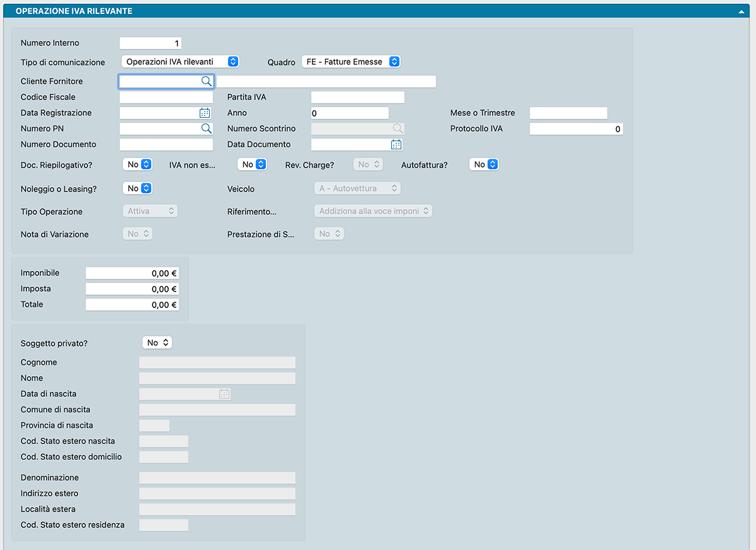756x550 pixels.
Task: Open the Noleggio o Leasing selector
Action: coord(137,188)
